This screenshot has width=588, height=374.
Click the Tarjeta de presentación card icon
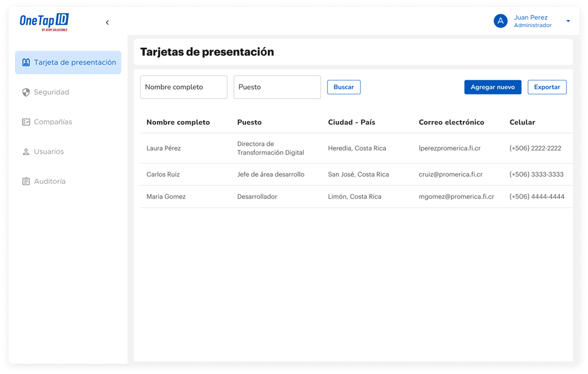click(26, 63)
